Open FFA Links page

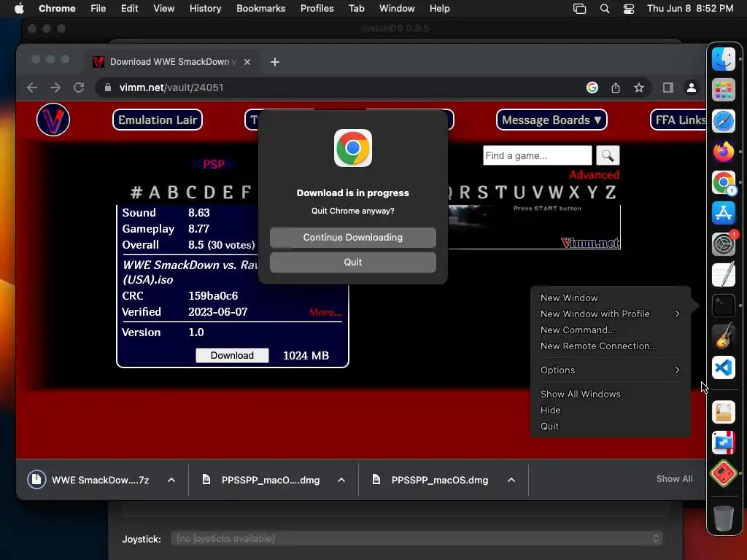point(678,120)
